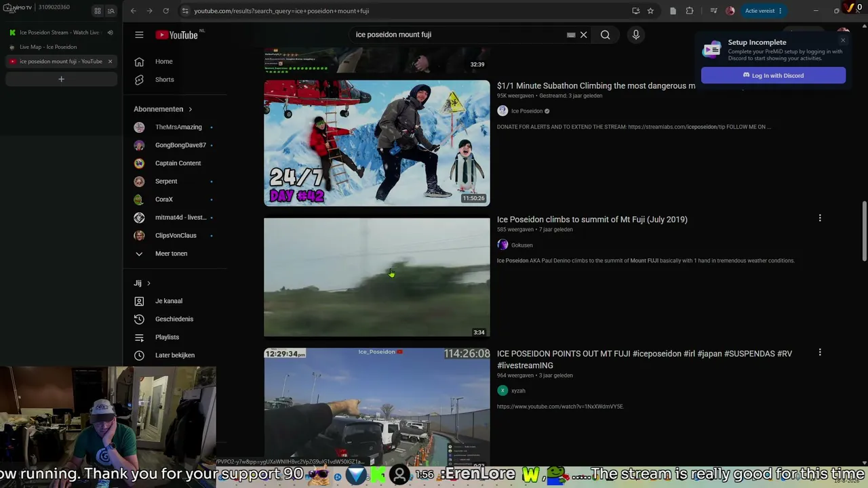Dismiss the Setup Incomplete popup

tap(843, 40)
